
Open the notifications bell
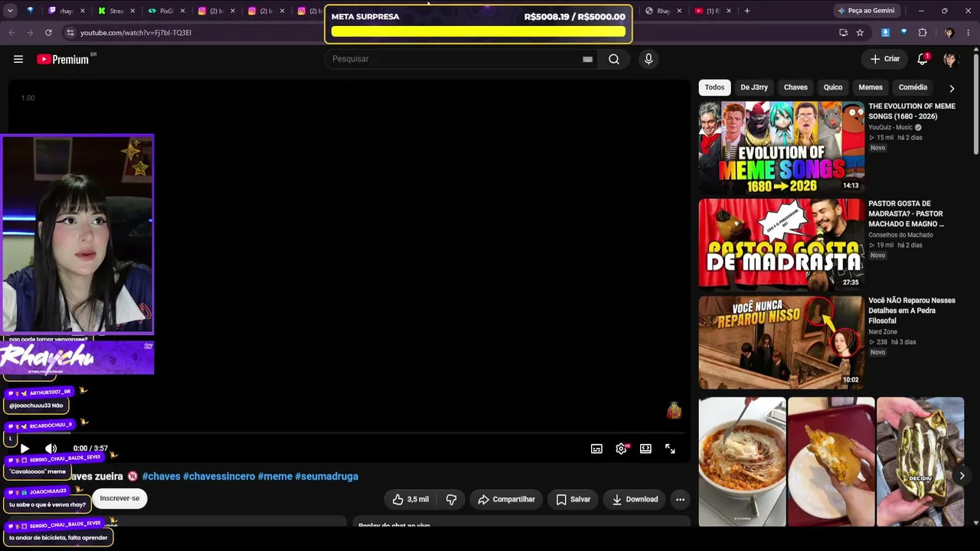coord(923,59)
